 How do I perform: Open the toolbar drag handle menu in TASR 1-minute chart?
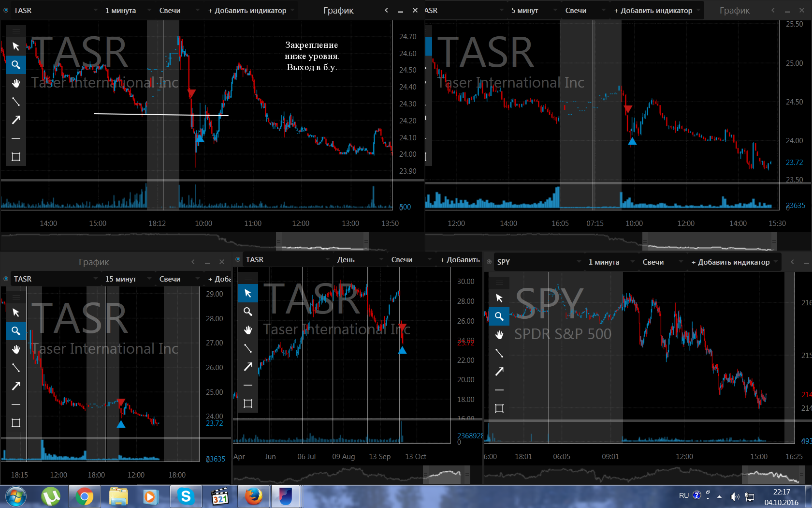[x=16, y=31]
